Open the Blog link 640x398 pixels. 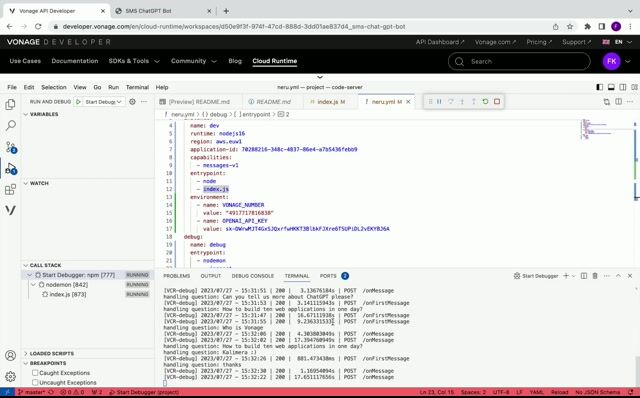[x=235, y=61]
